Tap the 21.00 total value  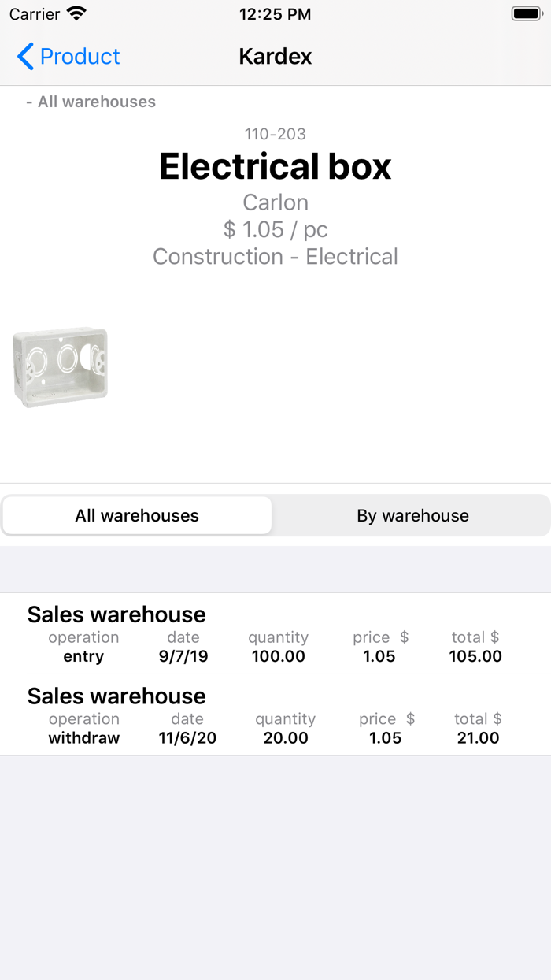[479, 738]
